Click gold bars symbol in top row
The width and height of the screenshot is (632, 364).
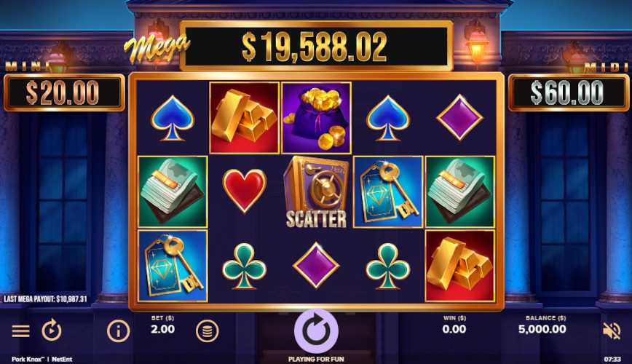(x=244, y=118)
